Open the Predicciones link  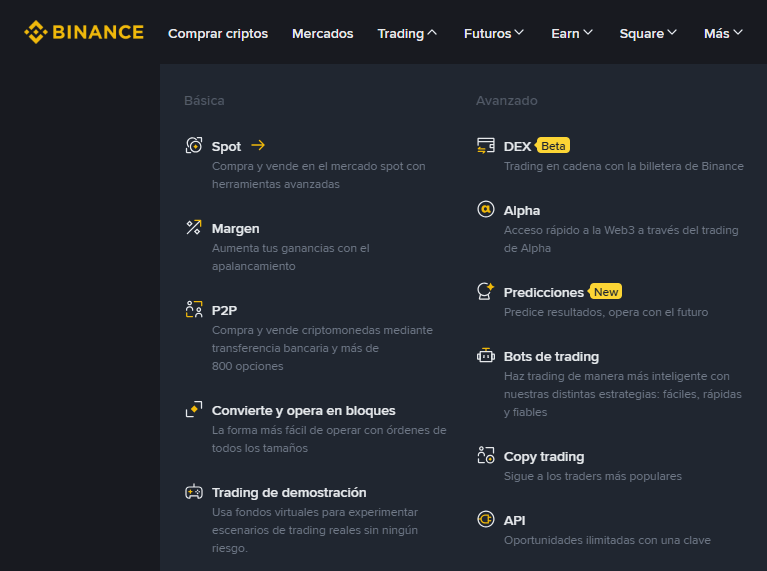pyautogui.click(x=543, y=292)
